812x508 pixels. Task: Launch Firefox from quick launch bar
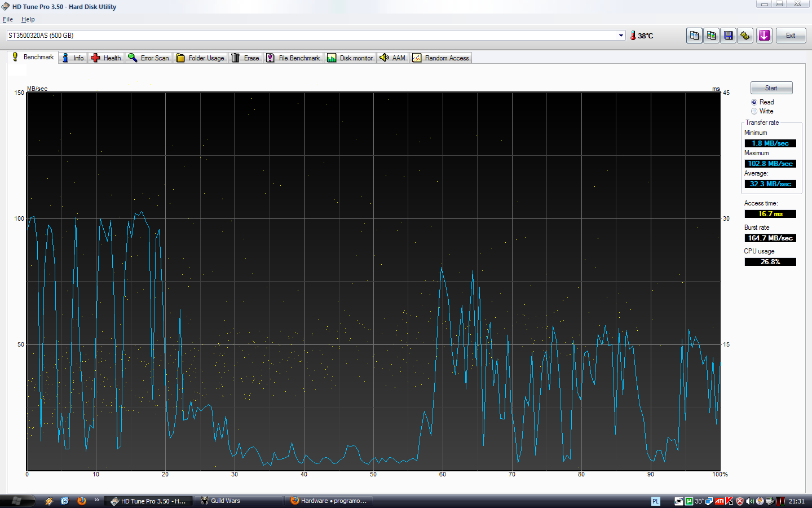pos(82,501)
